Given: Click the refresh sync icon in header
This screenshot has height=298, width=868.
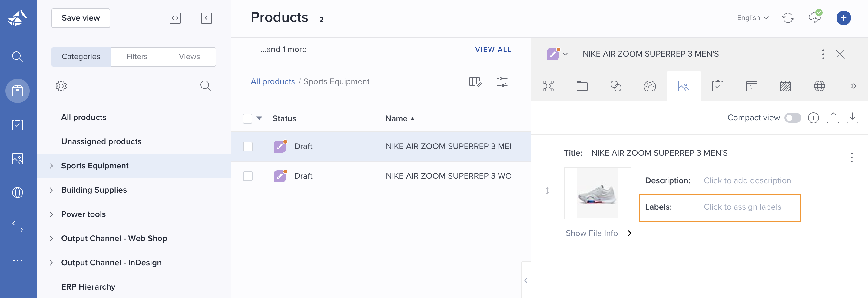Looking at the screenshot, I should pyautogui.click(x=788, y=18).
